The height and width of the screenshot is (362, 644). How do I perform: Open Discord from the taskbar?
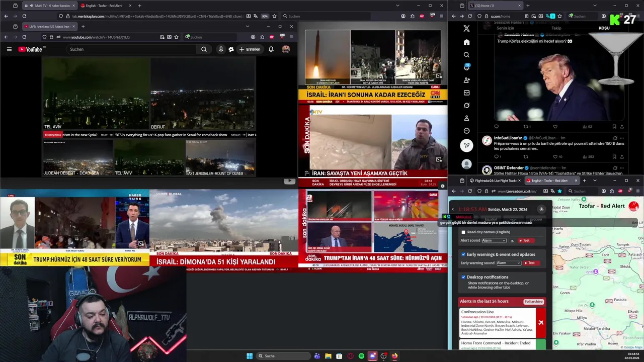tap(372, 356)
